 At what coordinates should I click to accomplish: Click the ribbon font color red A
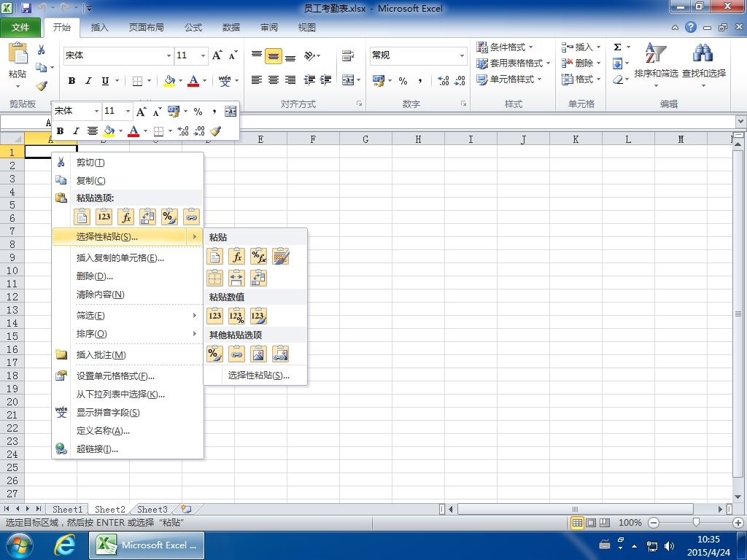(193, 80)
